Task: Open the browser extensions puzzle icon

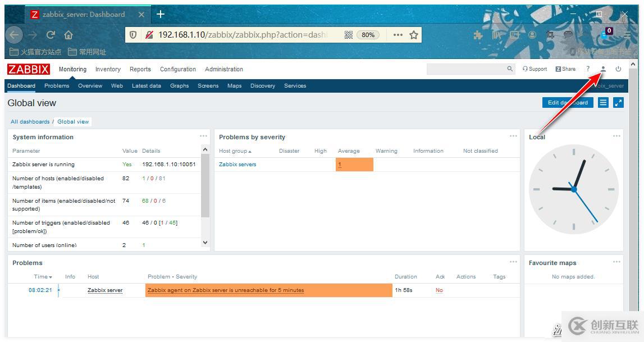Action: 478,35
